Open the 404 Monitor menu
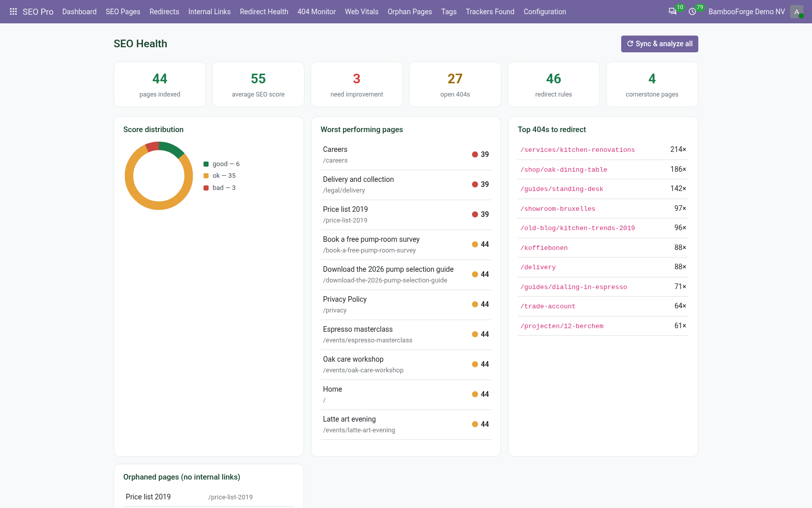Viewport: 812px width, 508px height. [x=317, y=12]
